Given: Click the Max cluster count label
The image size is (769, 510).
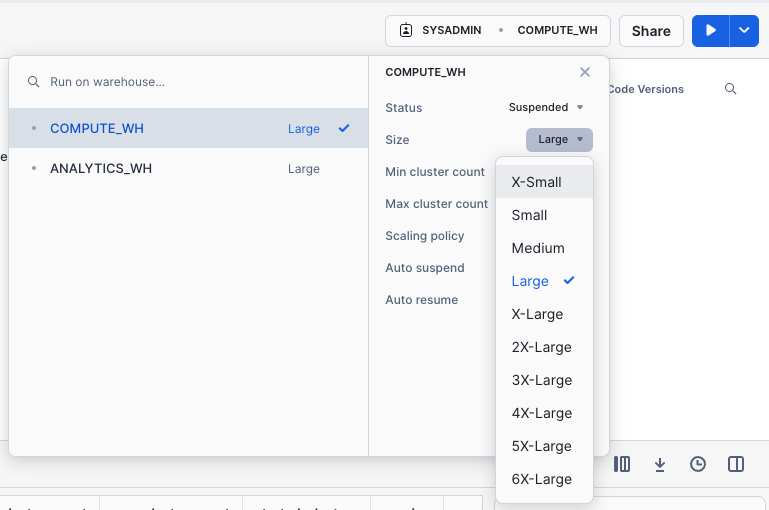Looking at the screenshot, I should click(436, 204).
